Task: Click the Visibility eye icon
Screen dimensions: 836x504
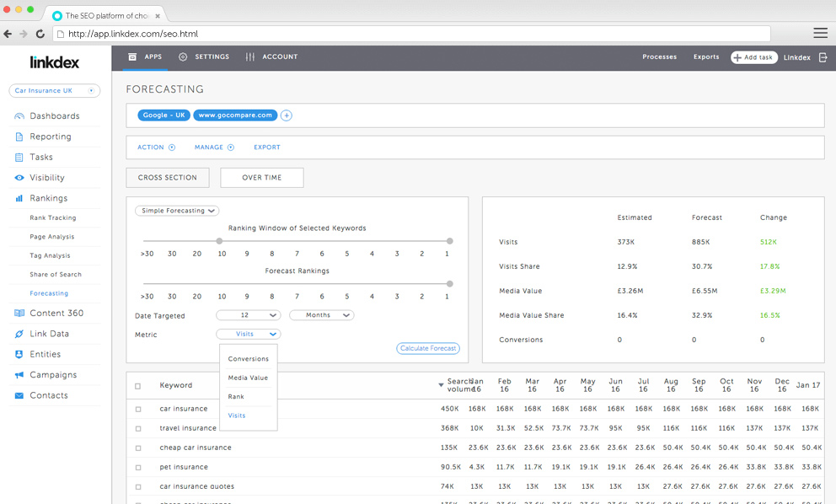Action: click(19, 178)
